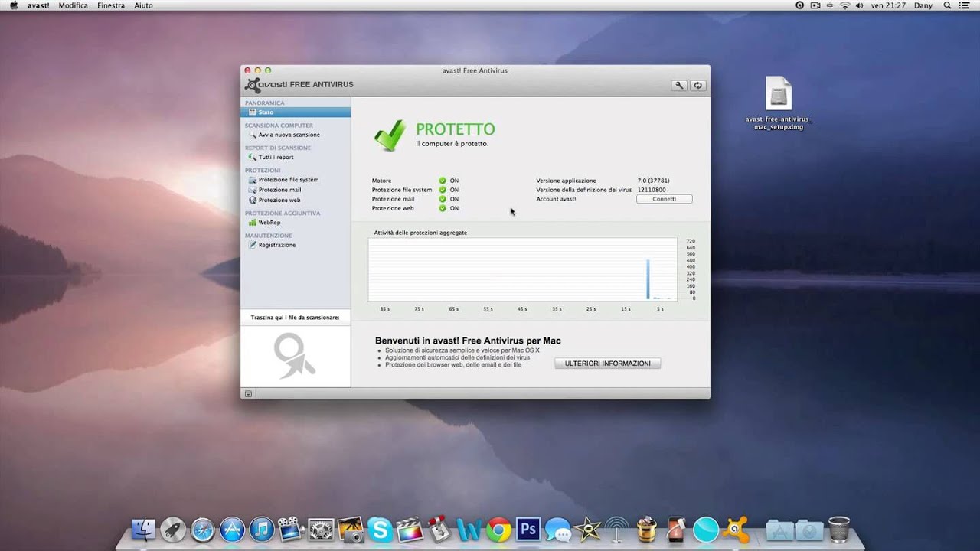Open Launchpad rocket in the dock
This screenshot has width=980, height=551.
(173, 529)
